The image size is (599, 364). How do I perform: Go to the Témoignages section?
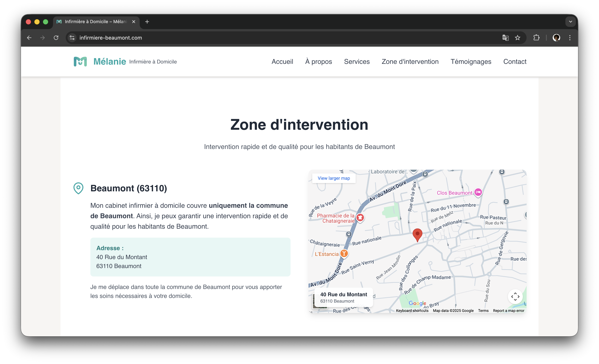[x=471, y=62]
